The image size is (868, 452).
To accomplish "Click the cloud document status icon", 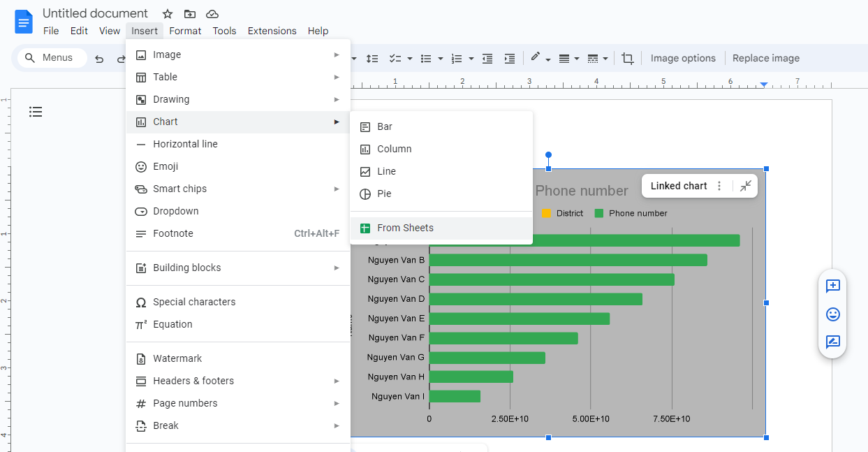I will coord(212,14).
